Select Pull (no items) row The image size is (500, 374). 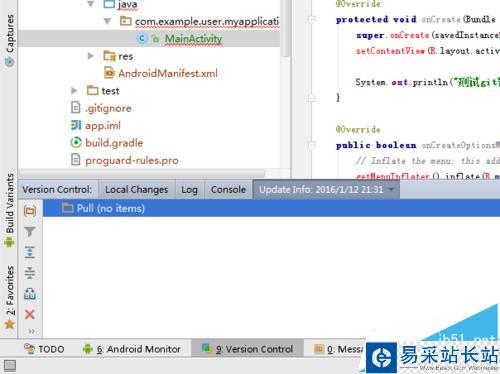pyautogui.click(x=271, y=208)
